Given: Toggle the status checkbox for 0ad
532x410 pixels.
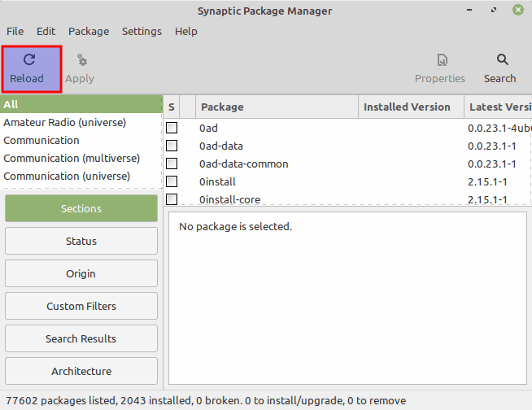Looking at the screenshot, I should 172,128.
